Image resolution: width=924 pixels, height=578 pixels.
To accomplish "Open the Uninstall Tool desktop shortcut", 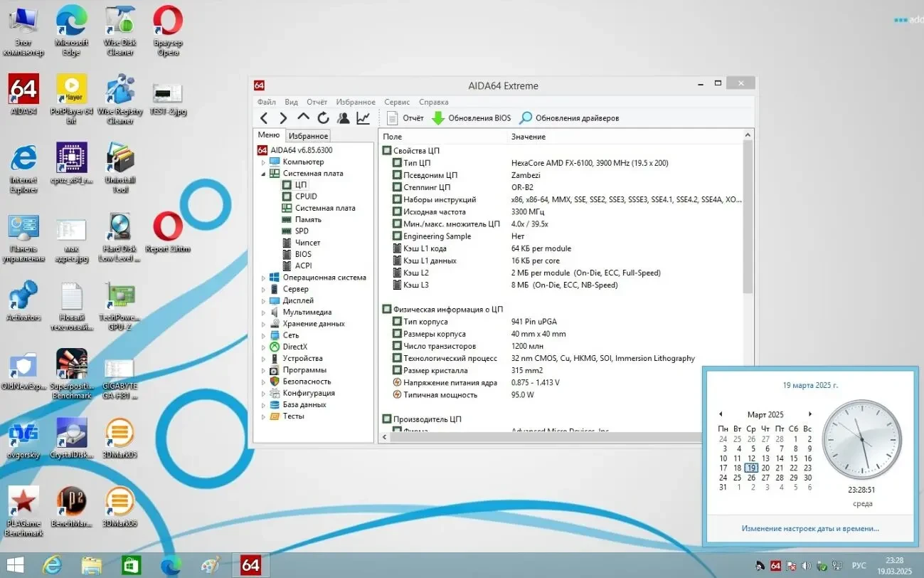I will pos(120,167).
